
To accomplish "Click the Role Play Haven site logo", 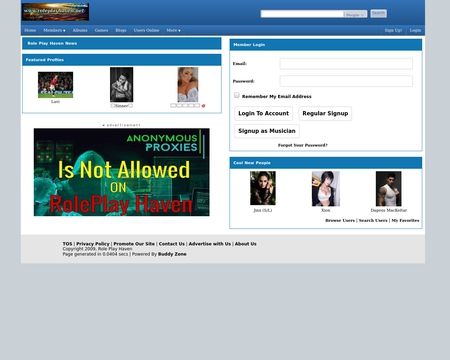I will [55, 12].
